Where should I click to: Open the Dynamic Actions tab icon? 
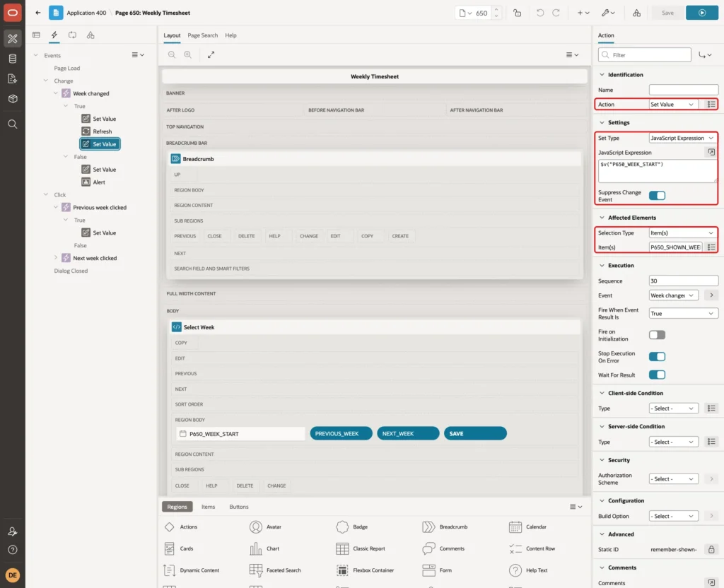click(x=54, y=35)
